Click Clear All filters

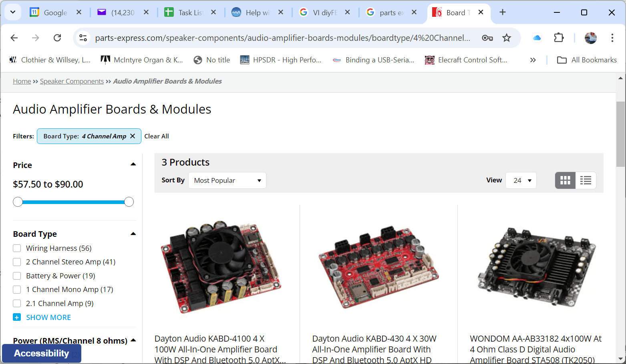click(157, 136)
